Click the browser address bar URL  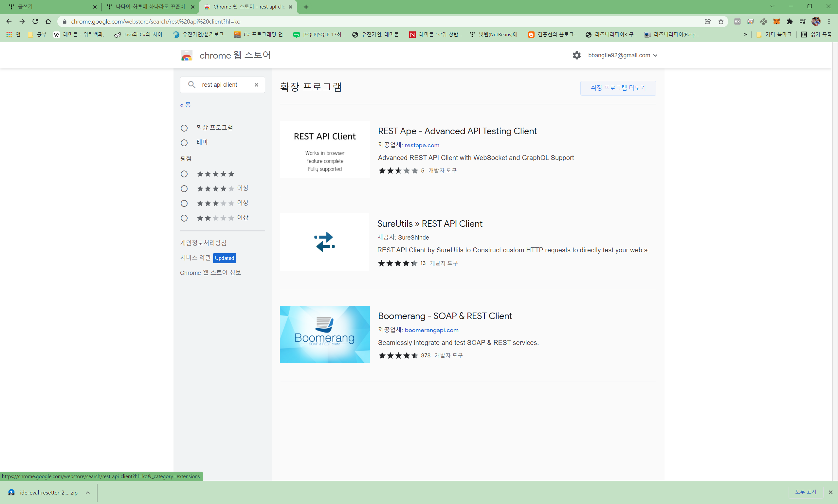point(155,21)
